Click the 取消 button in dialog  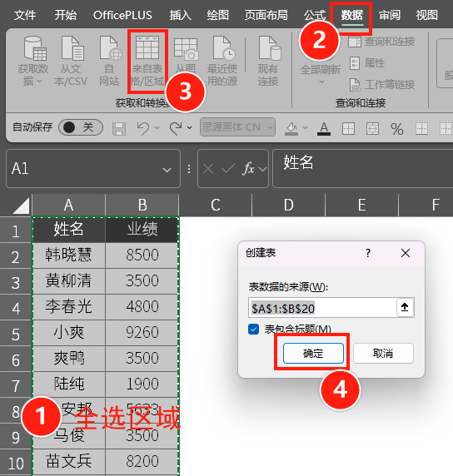(x=383, y=353)
